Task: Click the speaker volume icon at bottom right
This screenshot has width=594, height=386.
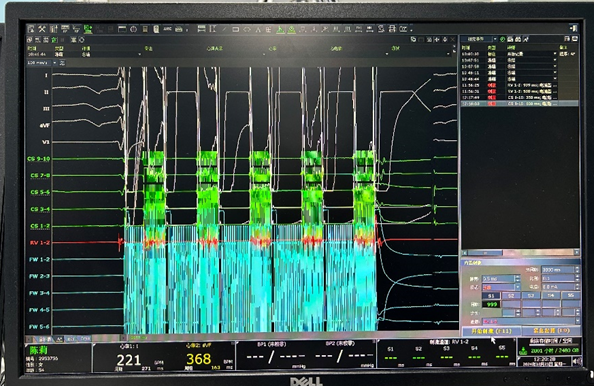Action: pyautogui.click(x=576, y=361)
